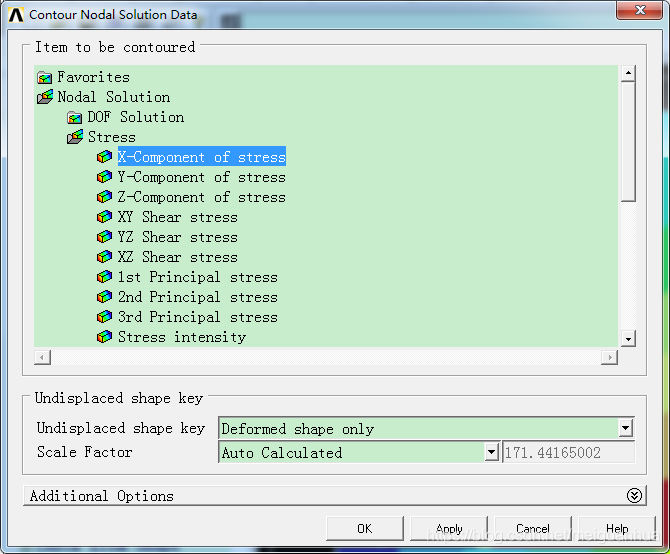
Task: Click the 1st Principal stress cube icon
Action: (105, 277)
